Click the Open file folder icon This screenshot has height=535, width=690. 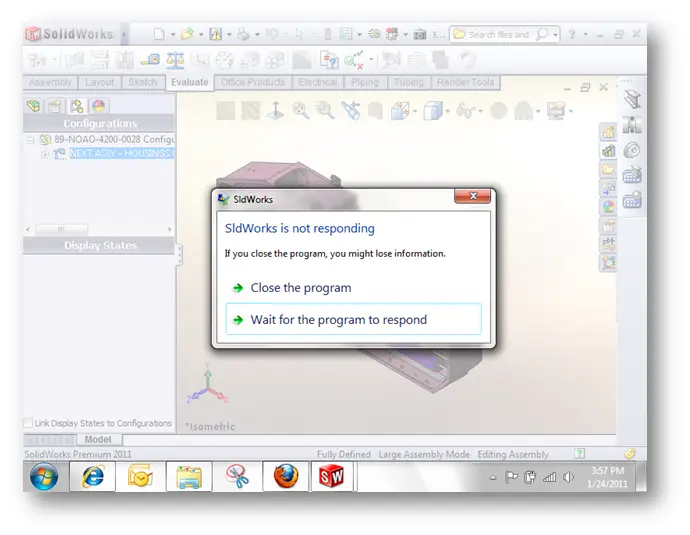tap(187, 34)
